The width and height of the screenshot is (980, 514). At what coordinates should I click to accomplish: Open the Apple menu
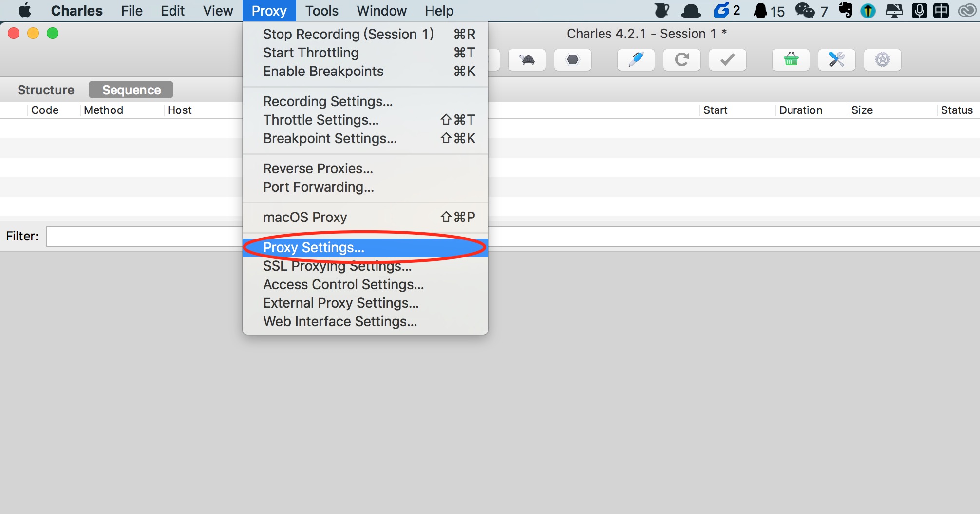tap(25, 10)
